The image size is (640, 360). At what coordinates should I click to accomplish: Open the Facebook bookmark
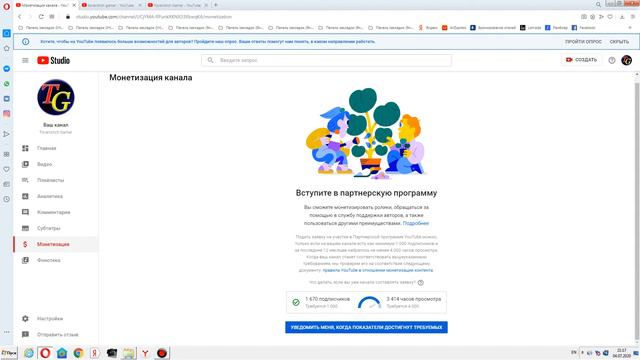[x=583, y=28]
